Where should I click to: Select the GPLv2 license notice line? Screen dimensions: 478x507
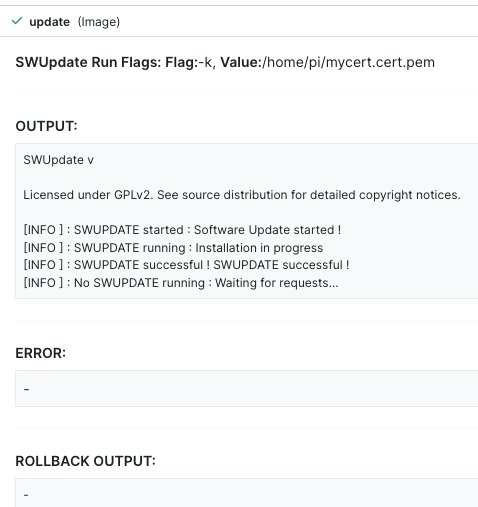point(242,195)
